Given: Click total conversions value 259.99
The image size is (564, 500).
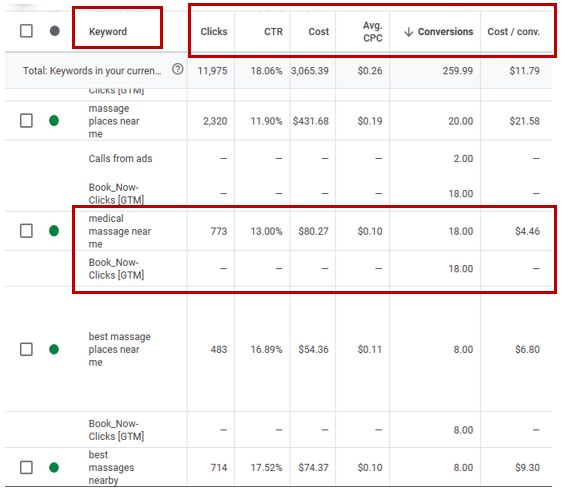Looking at the screenshot, I should (458, 71).
